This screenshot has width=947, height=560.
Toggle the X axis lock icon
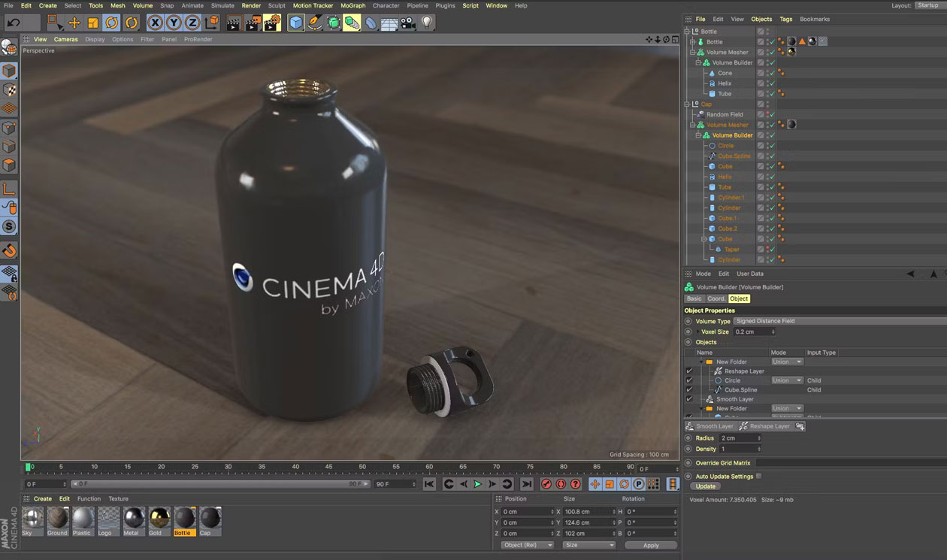click(155, 23)
